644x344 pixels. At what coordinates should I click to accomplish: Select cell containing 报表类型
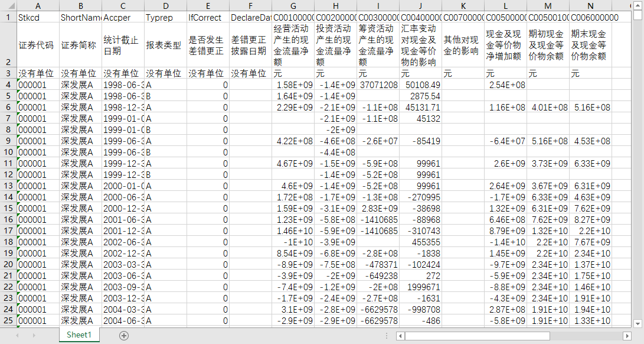165,45
